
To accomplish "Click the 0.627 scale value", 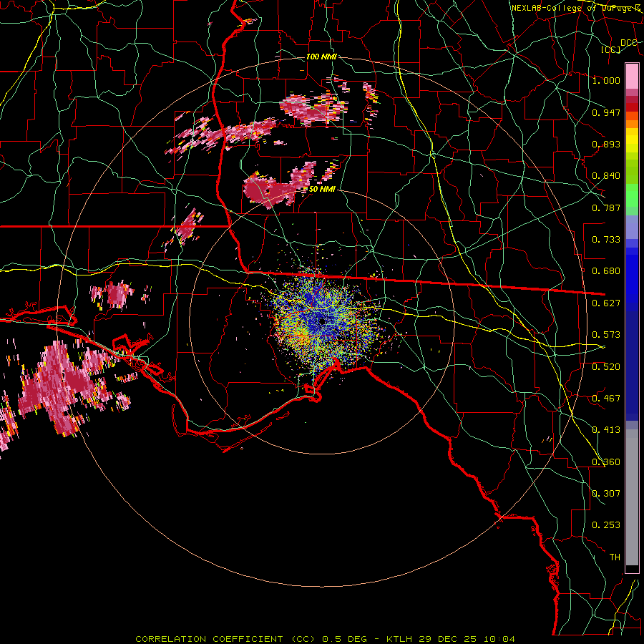I will (x=606, y=303).
